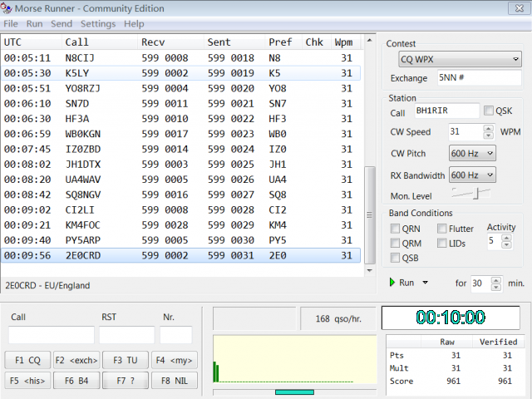Click the RST entry field
Viewport: 532px width, 399px height.
pyautogui.click(x=126, y=335)
